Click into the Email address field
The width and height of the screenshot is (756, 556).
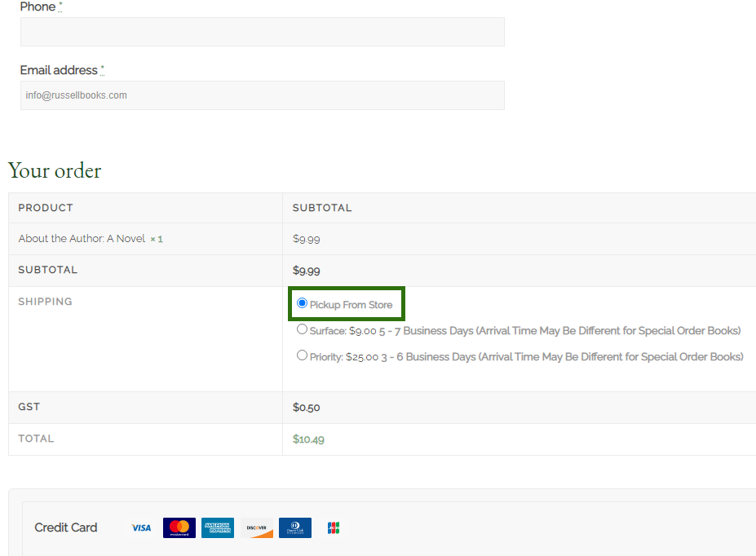point(262,95)
